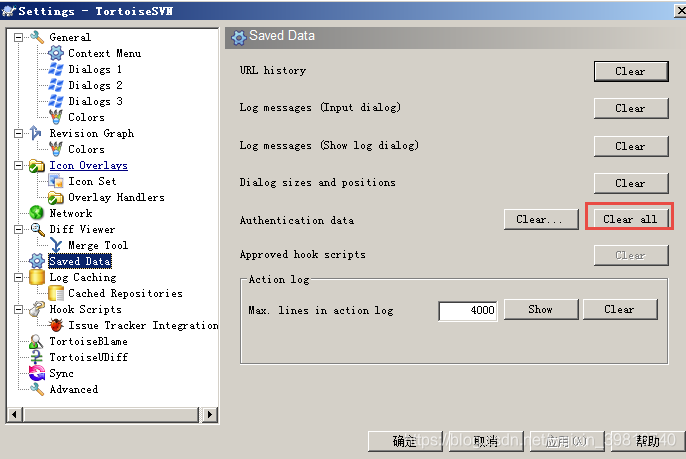Click the 帮助 (Help) button
This screenshot has height=459, width=686.
tap(648, 441)
